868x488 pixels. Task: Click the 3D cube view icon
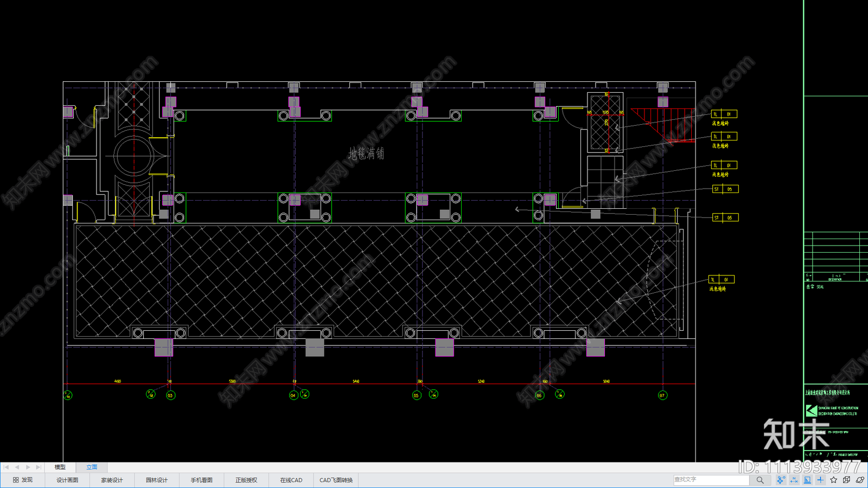[x=846, y=480]
